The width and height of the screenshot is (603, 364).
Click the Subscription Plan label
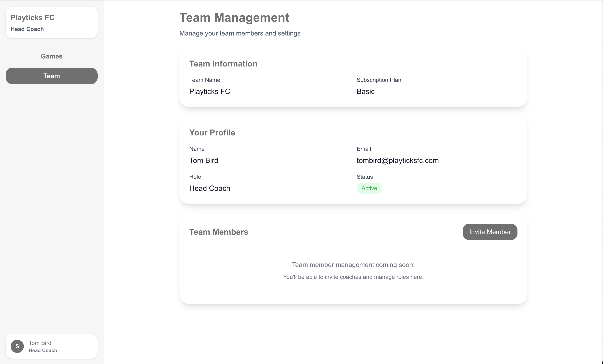click(379, 80)
